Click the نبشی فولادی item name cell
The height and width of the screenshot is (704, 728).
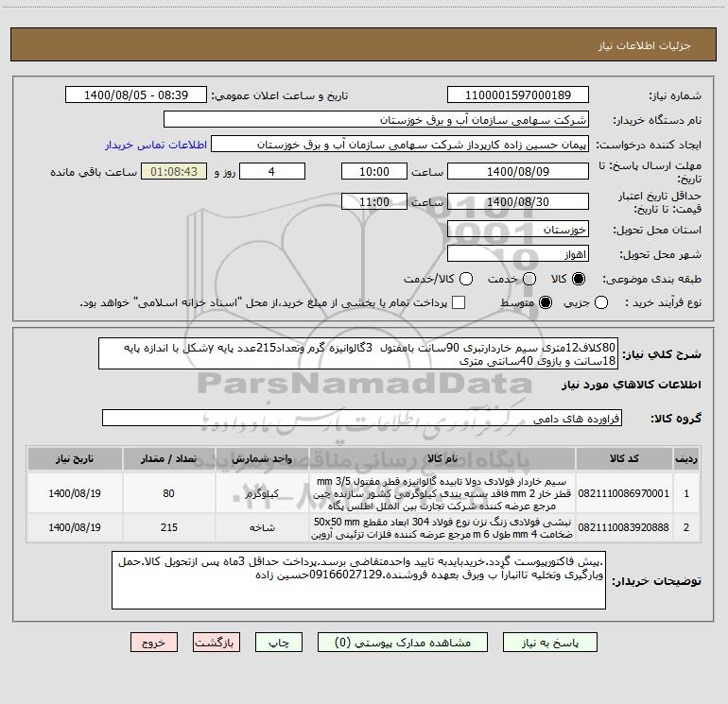pos(442,527)
